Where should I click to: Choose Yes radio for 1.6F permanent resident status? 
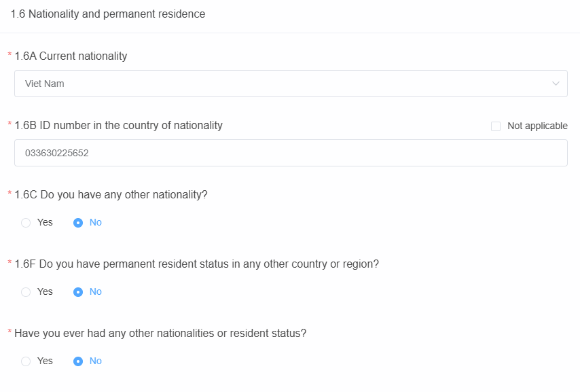tap(26, 292)
